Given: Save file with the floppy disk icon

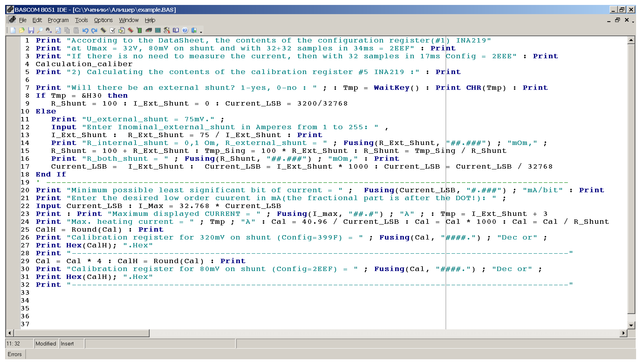Looking at the screenshot, I should 31,31.
